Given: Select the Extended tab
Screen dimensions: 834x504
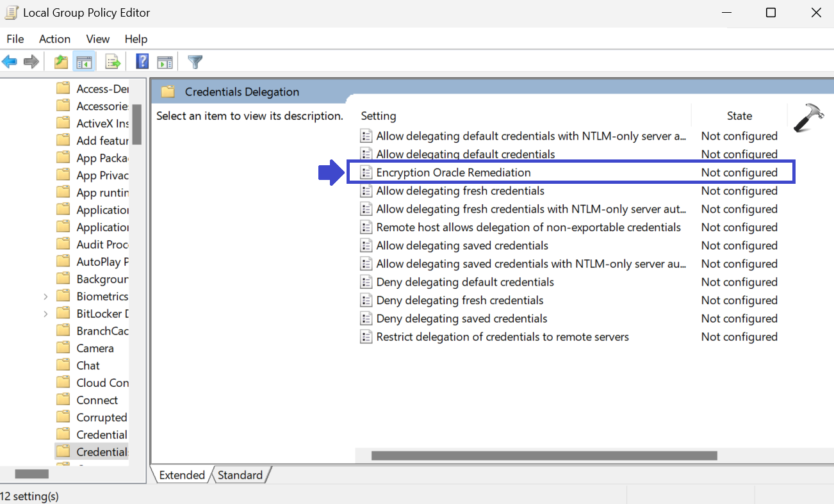Looking at the screenshot, I should pos(182,475).
